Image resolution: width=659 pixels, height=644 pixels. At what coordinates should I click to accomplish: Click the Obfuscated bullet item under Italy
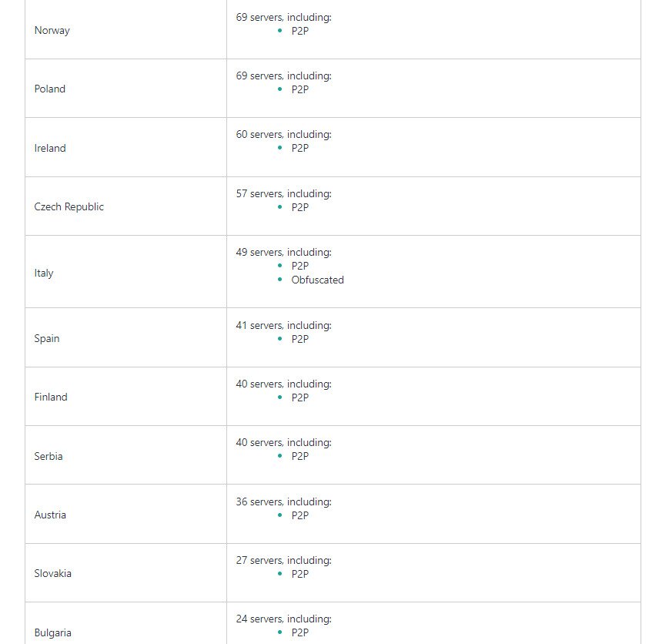point(317,280)
